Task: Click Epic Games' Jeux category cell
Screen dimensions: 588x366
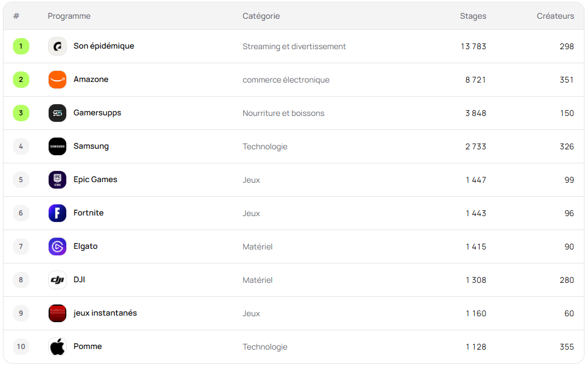Action: click(x=251, y=180)
